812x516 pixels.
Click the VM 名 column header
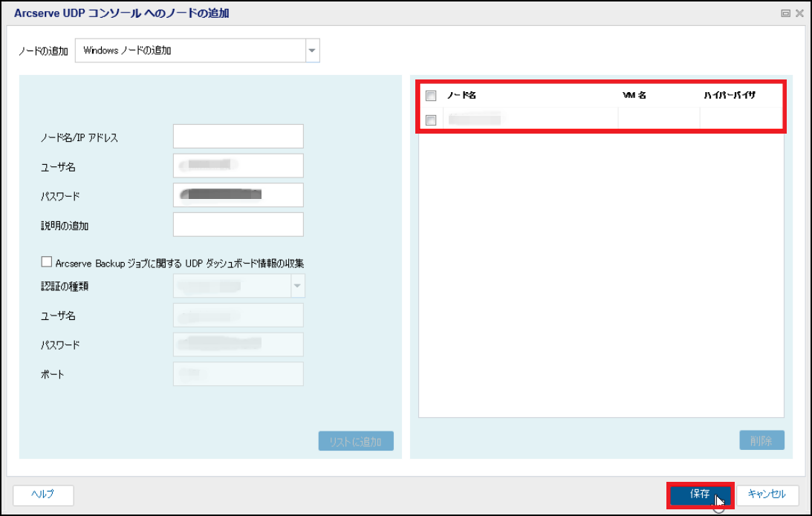click(x=634, y=95)
